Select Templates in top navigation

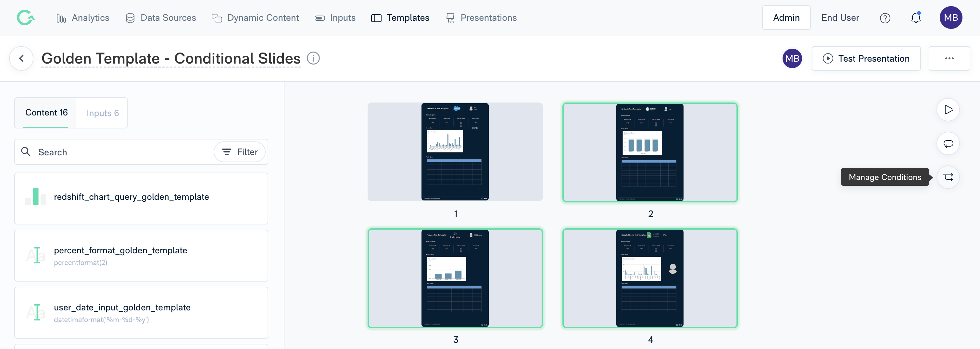[400, 18]
